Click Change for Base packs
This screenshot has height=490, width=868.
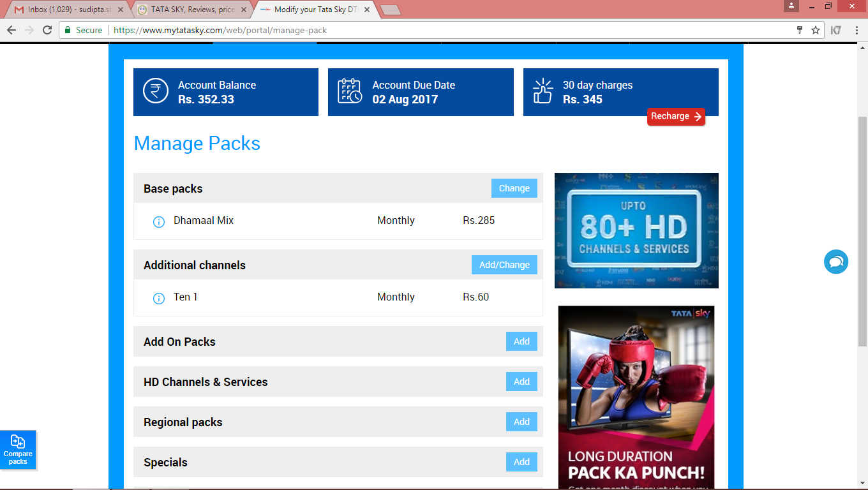[x=514, y=188]
